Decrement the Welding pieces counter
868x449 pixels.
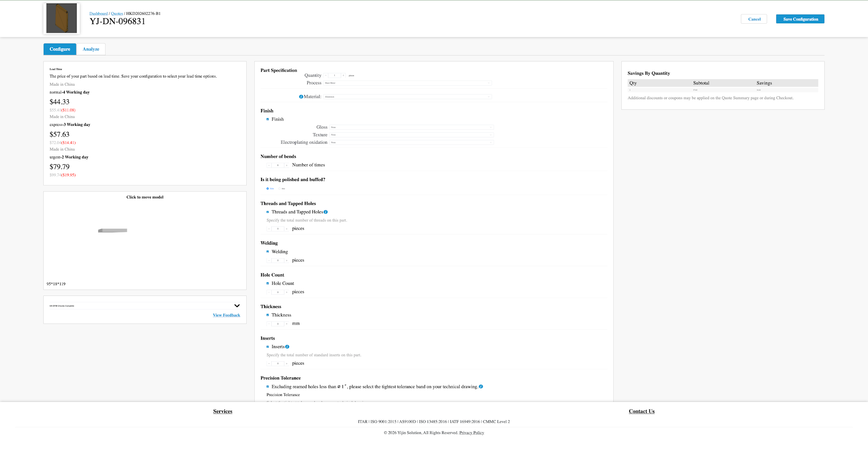click(268, 260)
